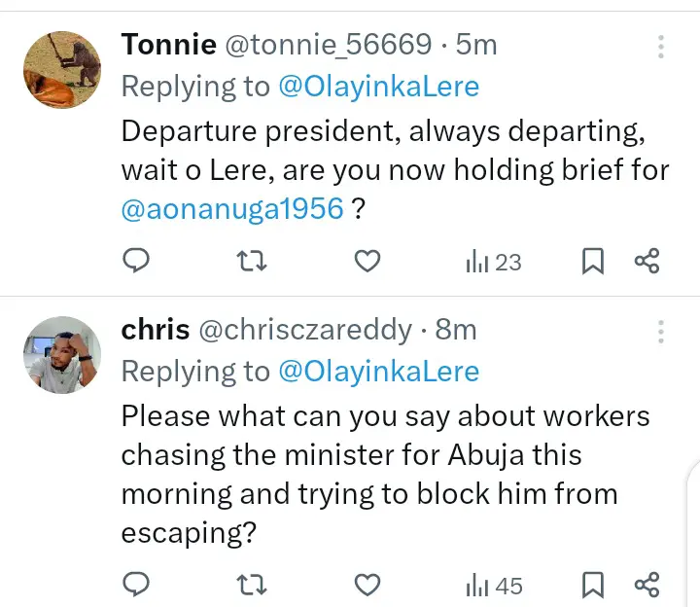View analytics showing 23 views

[494, 261]
